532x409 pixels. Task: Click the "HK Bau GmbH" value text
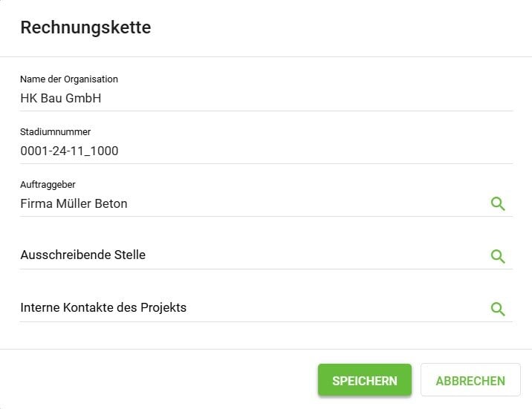coord(60,98)
